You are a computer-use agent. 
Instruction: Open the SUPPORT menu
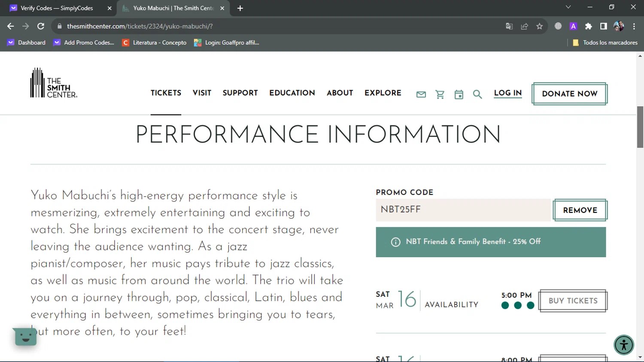(240, 93)
